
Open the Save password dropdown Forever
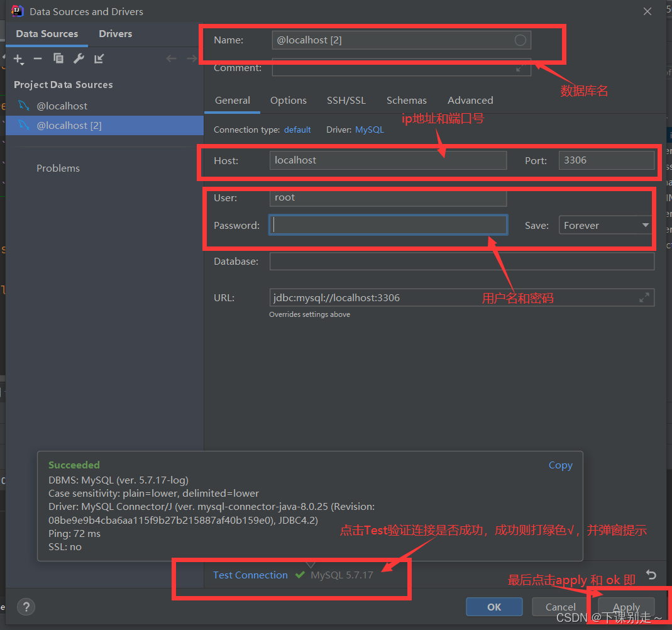[605, 225]
